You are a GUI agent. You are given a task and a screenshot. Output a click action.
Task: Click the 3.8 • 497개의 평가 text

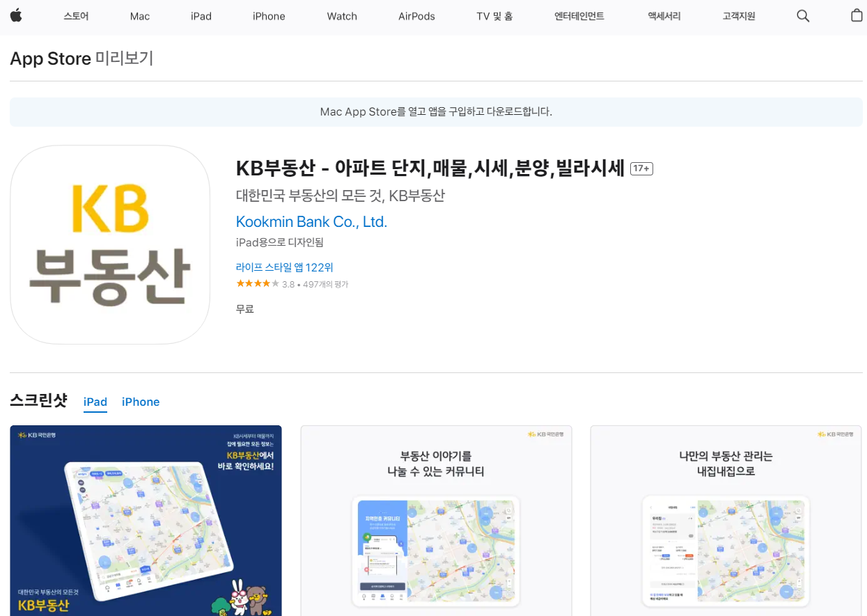tap(315, 285)
